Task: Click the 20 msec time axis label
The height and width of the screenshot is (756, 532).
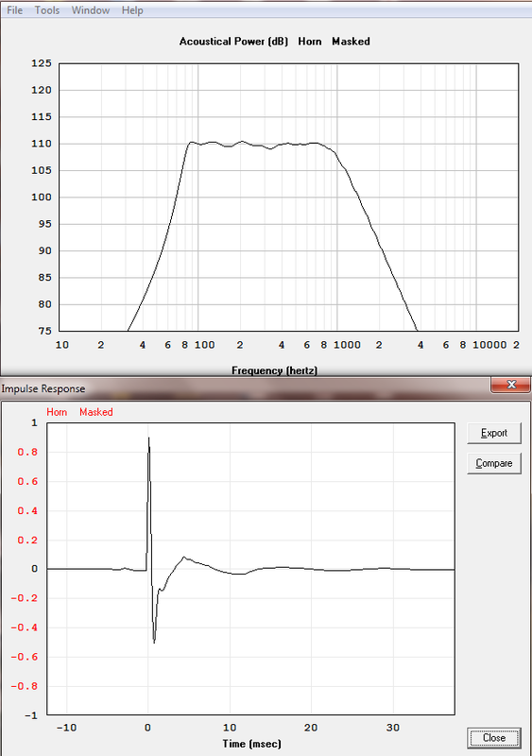Action: (x=311, y=728)
